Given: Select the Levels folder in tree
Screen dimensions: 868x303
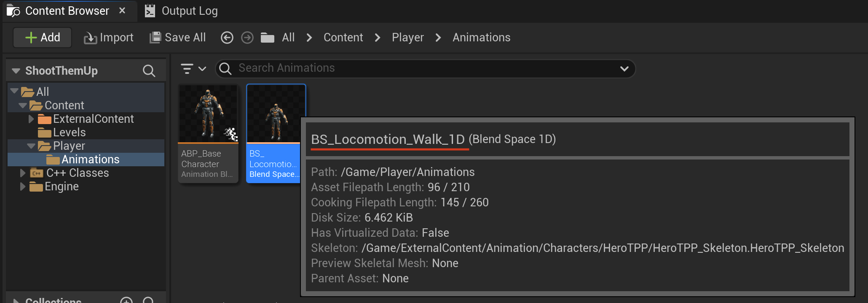Looking at the screenshot, I should click(69, 133).
